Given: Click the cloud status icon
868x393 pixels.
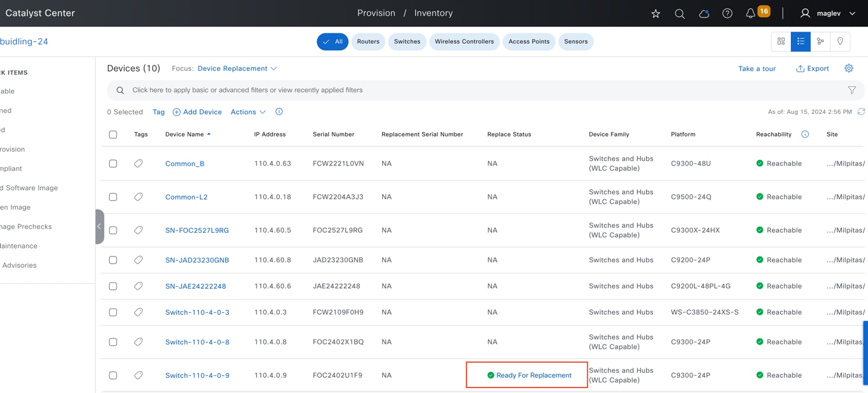Looking at the screenshot, I should [704, 13].
